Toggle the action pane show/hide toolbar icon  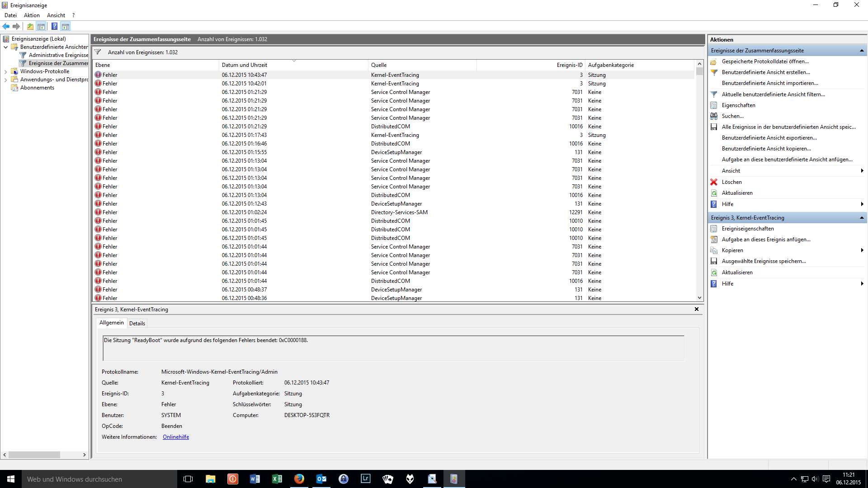pos(66,26)
